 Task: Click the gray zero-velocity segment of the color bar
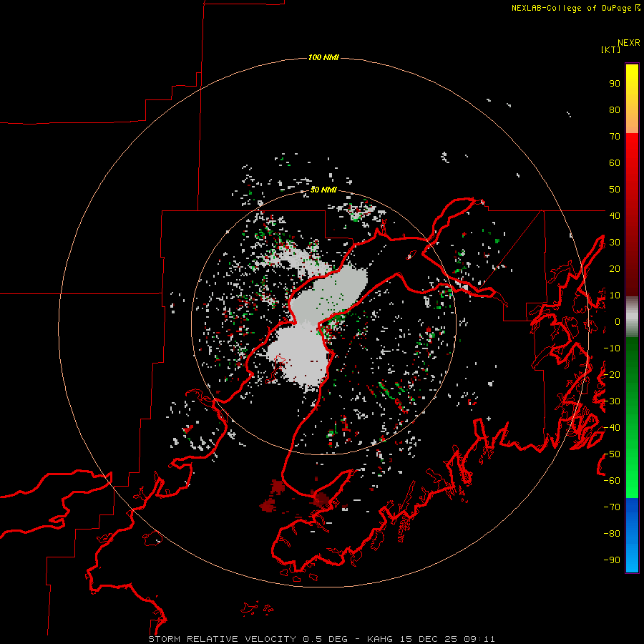tap(632, 317)
